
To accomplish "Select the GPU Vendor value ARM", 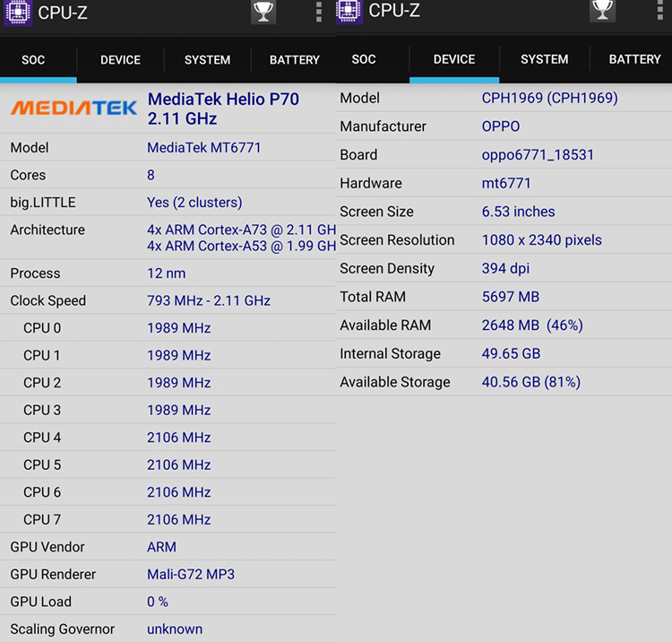I will coord(161,547).
